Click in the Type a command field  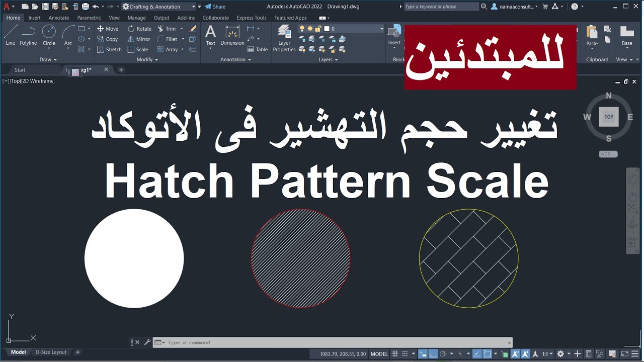pyautogui.click(x=332, y=342)
